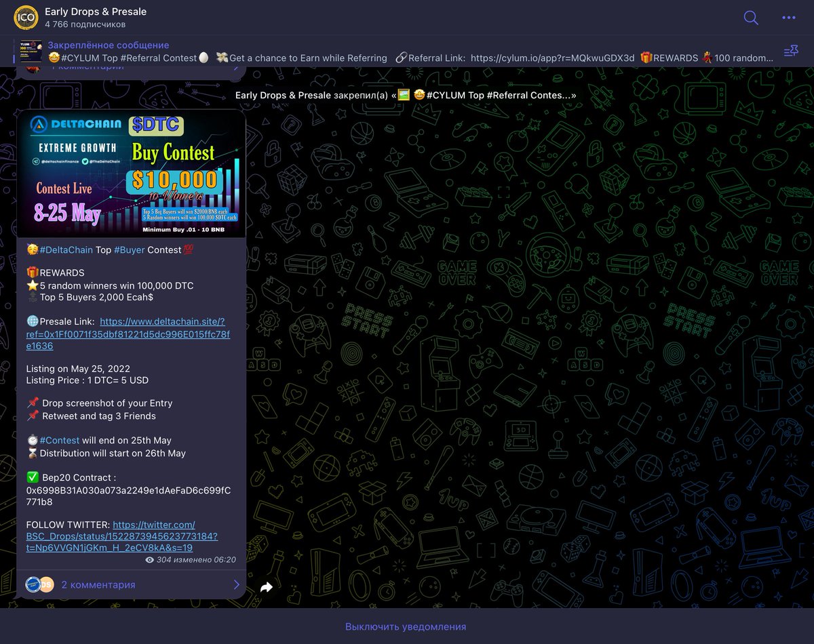
Task: Open the DeltaChain Buy Contest banner image
Action: click(x=131, y=174)
